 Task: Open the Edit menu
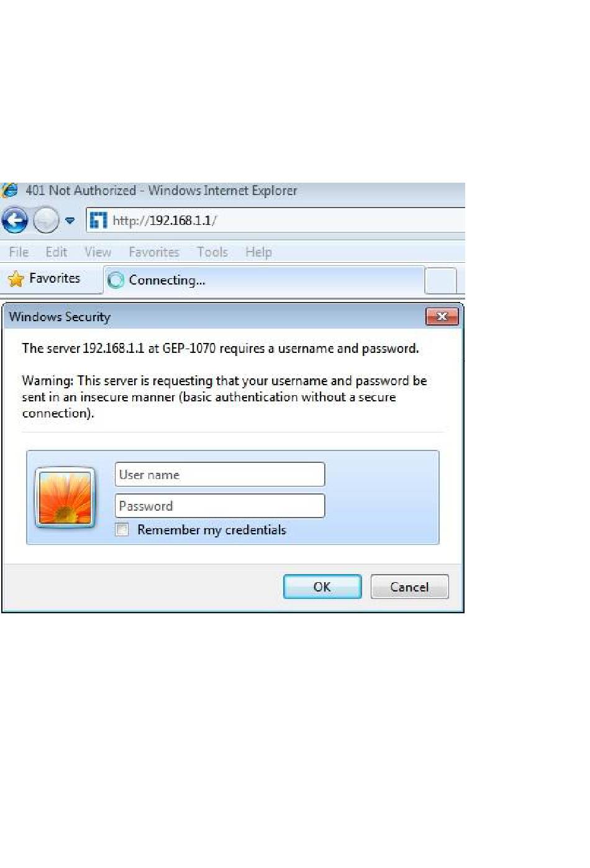[56, 252]
